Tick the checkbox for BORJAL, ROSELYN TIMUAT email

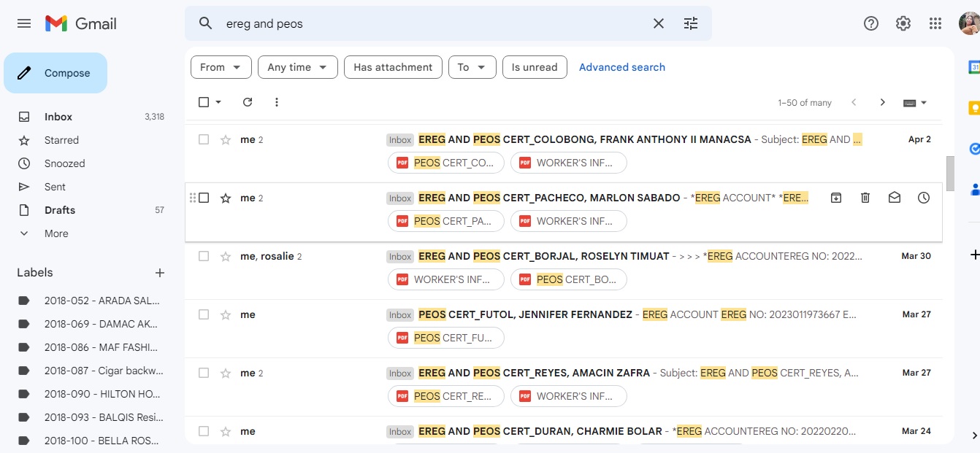[x=204, y=256]
